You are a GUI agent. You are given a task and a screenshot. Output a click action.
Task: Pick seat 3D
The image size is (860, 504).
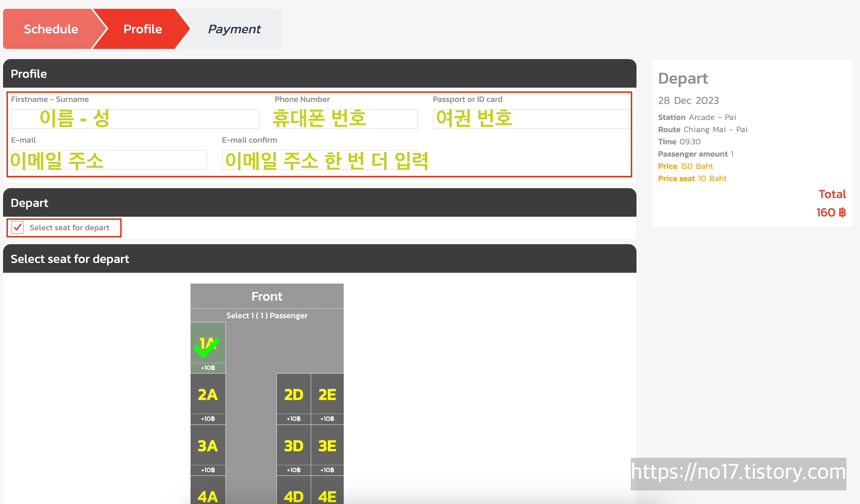(x=293, y=450)
